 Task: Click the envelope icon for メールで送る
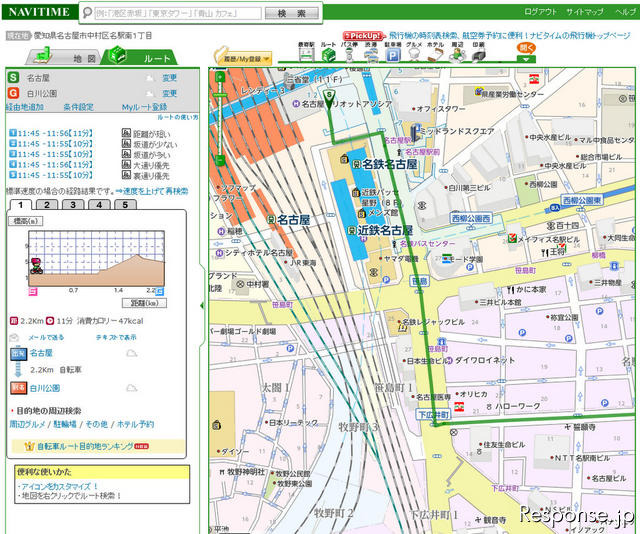(x=14, y=337)
